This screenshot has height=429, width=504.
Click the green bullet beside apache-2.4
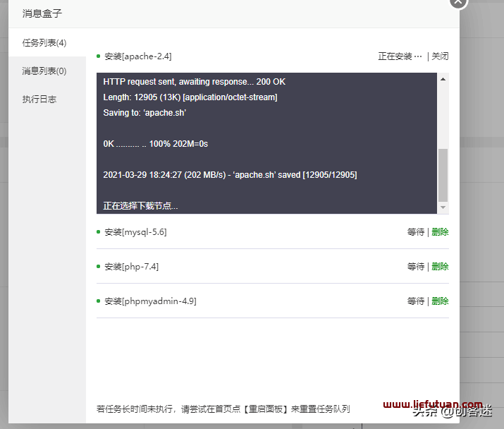tap(99, 56)
